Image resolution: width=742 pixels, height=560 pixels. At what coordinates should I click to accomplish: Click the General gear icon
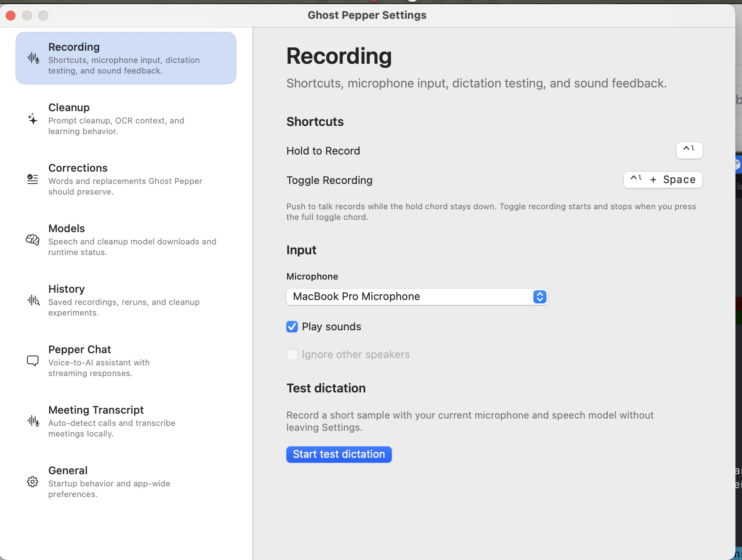coord(33,482)
